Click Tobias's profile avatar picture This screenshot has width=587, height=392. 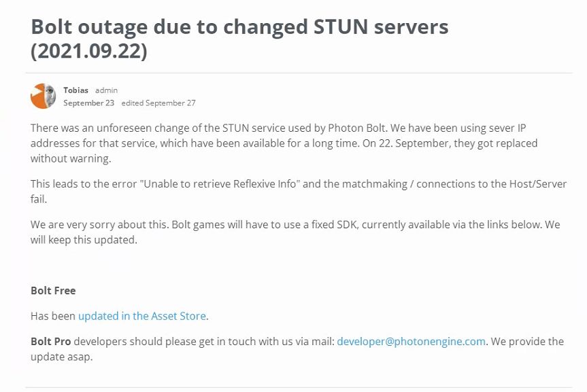[x=43, y=96]
